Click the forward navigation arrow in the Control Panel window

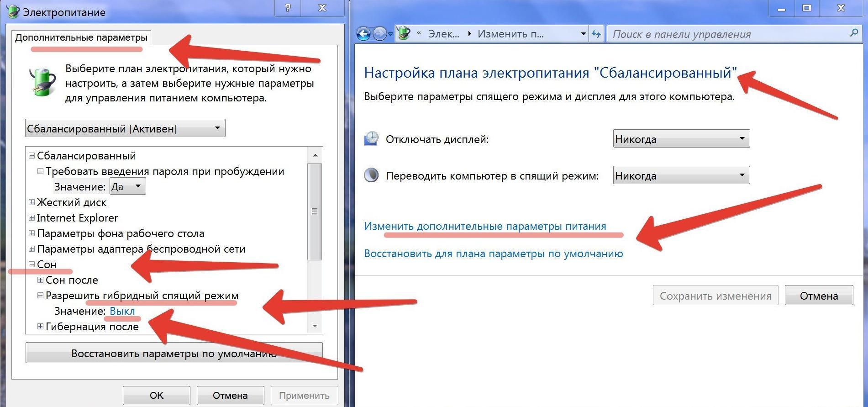point(379,34)
